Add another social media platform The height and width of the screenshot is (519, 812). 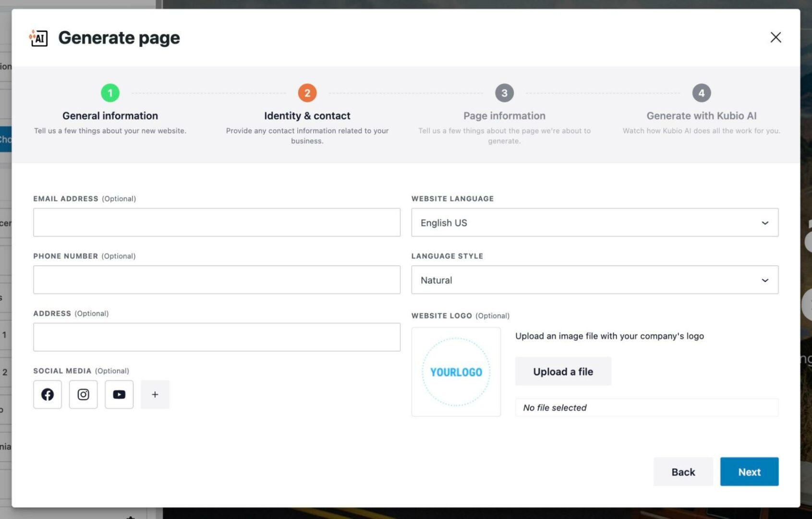click(155, 394)
